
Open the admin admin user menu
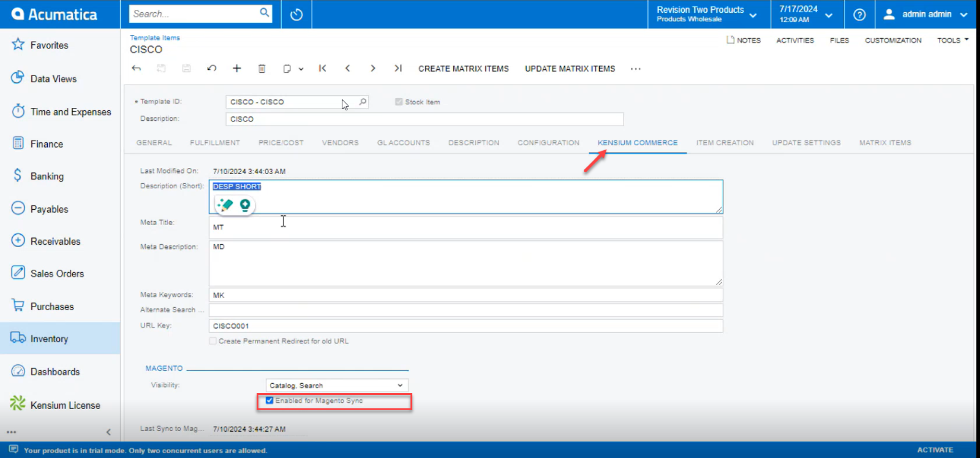[925, 14]
